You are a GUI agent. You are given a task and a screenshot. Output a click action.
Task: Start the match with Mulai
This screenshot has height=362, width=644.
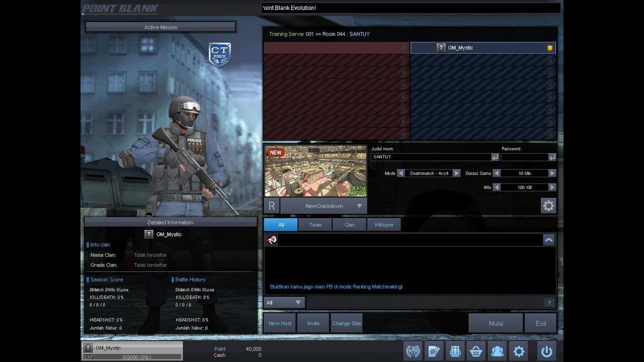pos(496,323)
